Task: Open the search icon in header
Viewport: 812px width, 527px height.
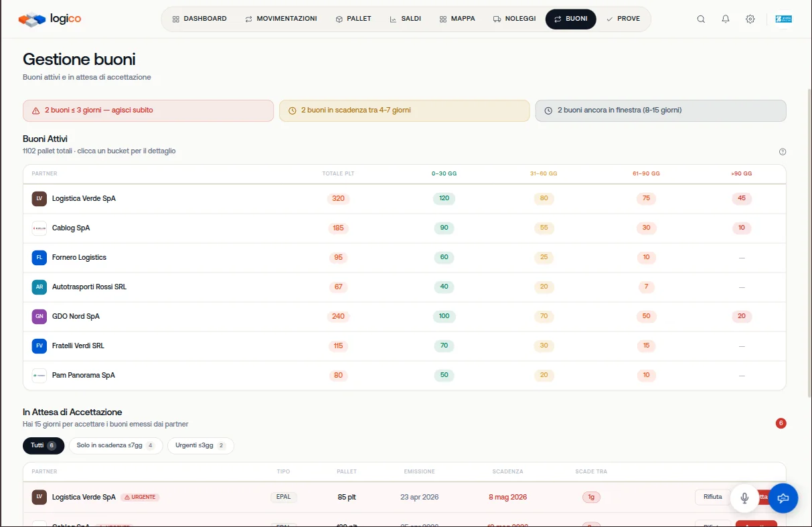Action: [x=701, y=19]
